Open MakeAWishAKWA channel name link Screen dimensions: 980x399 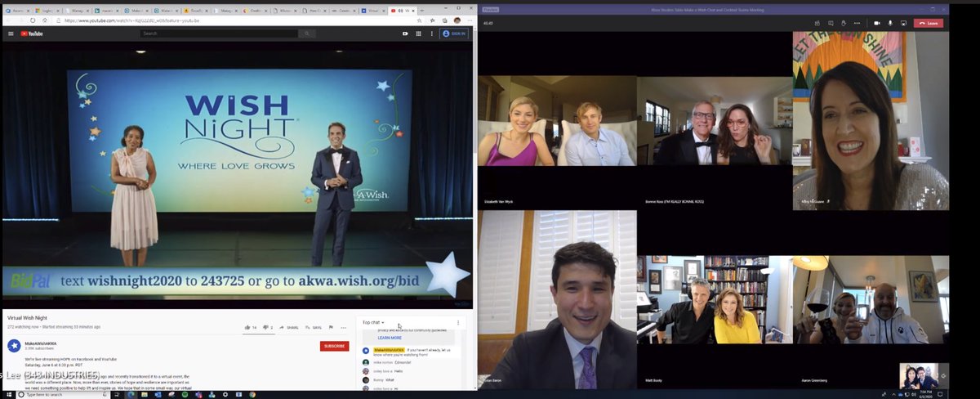pos(39,343)
